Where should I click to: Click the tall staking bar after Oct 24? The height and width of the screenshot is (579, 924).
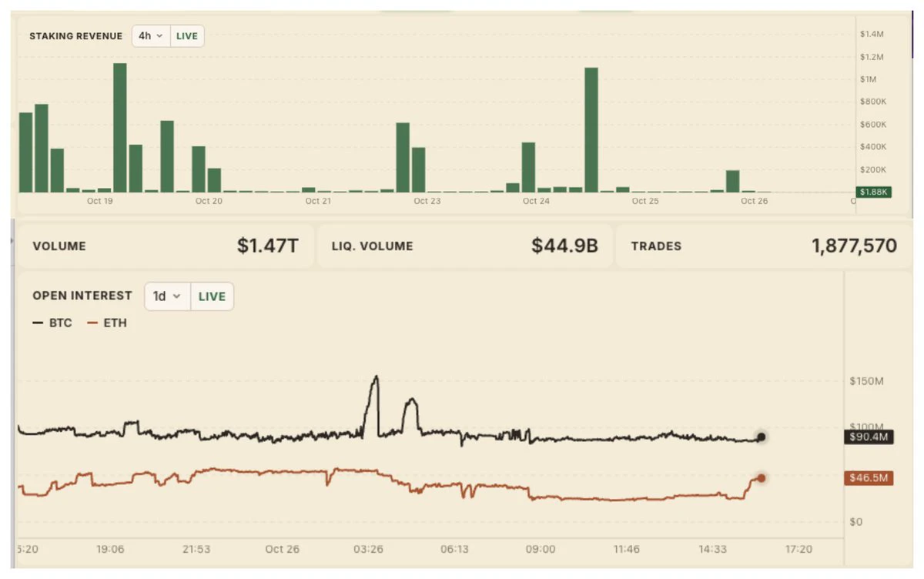click(591, 130)
